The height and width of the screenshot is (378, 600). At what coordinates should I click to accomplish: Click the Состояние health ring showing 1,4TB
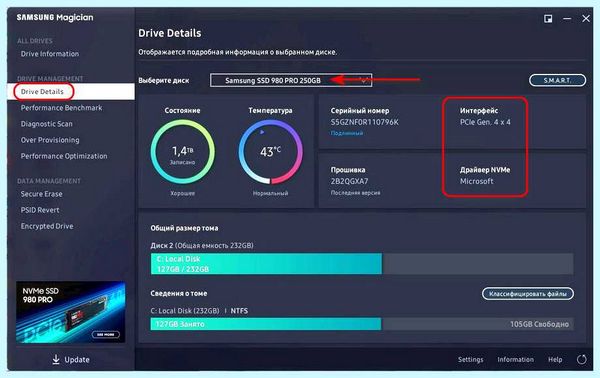pyautogui.click(x=183, y=152)
